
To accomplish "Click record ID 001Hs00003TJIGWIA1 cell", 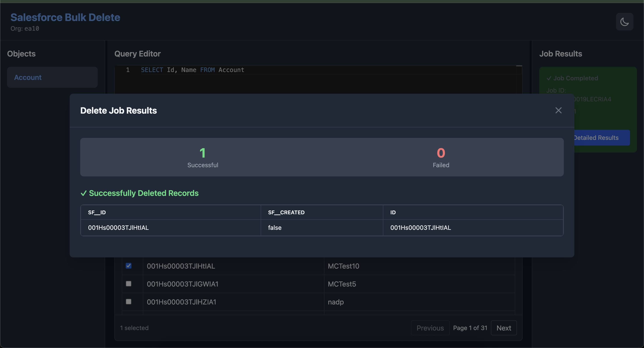I will tap(182, 284).
